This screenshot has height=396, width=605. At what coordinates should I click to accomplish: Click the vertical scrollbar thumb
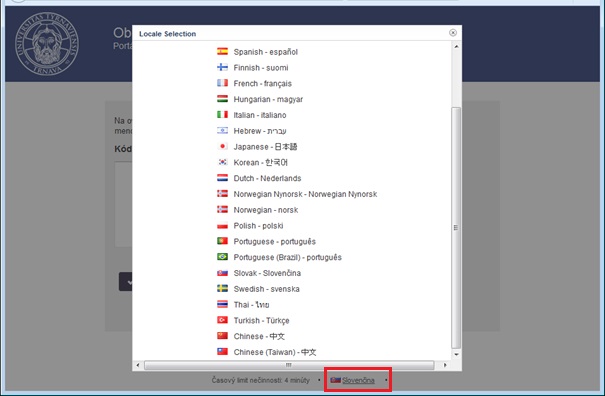pyautogui.click(x=456, y=228)
